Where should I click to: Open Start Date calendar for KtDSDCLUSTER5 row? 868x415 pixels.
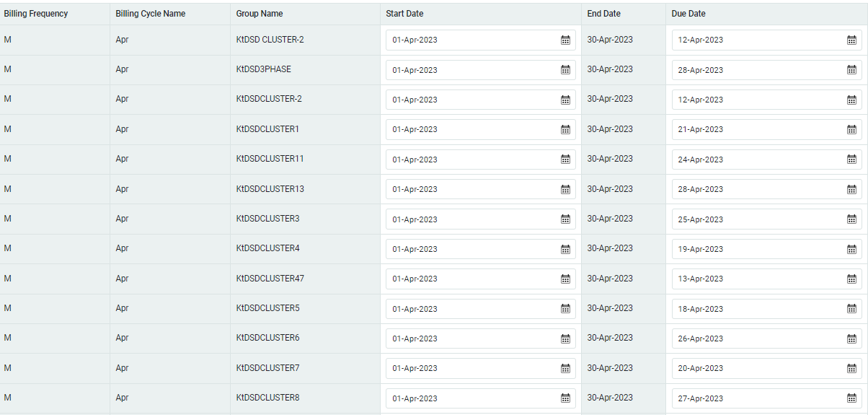point(565,309)
